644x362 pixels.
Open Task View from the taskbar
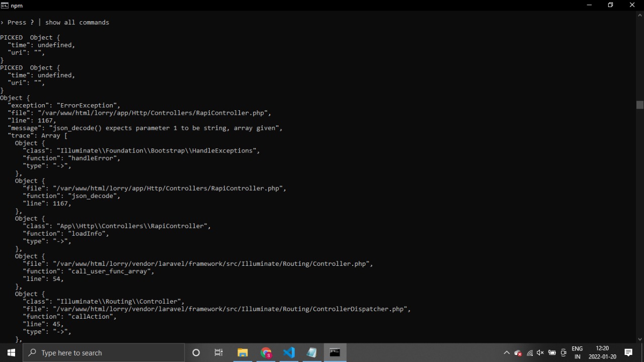coord(219,352)
